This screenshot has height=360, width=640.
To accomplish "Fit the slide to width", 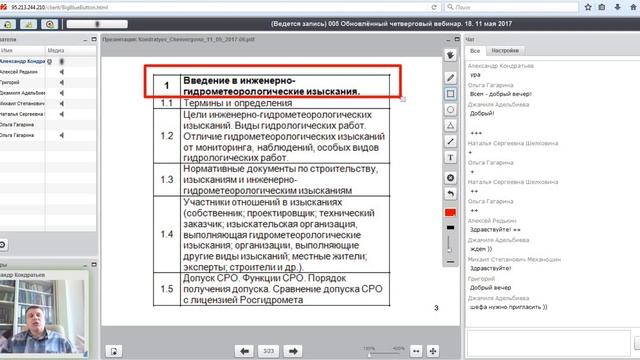I will (416, 351).
